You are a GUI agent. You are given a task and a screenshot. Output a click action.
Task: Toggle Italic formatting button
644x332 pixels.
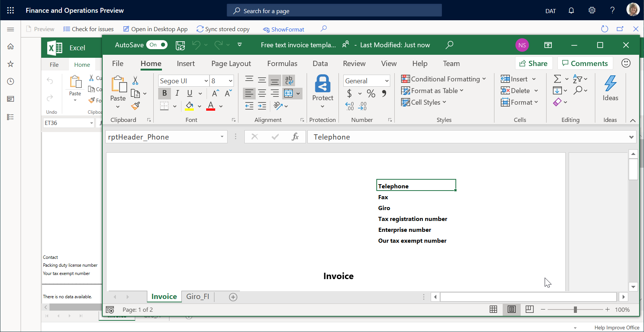(x=177, y=93)
